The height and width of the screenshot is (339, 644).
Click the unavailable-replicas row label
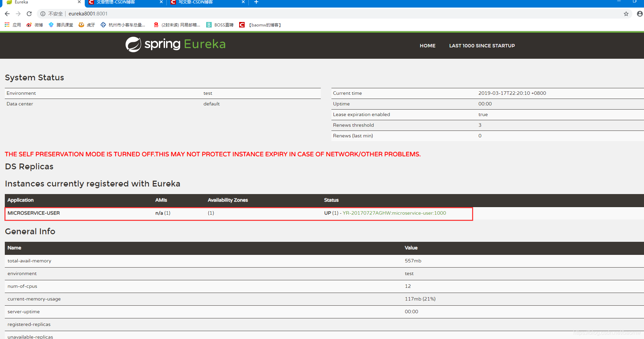30,337
